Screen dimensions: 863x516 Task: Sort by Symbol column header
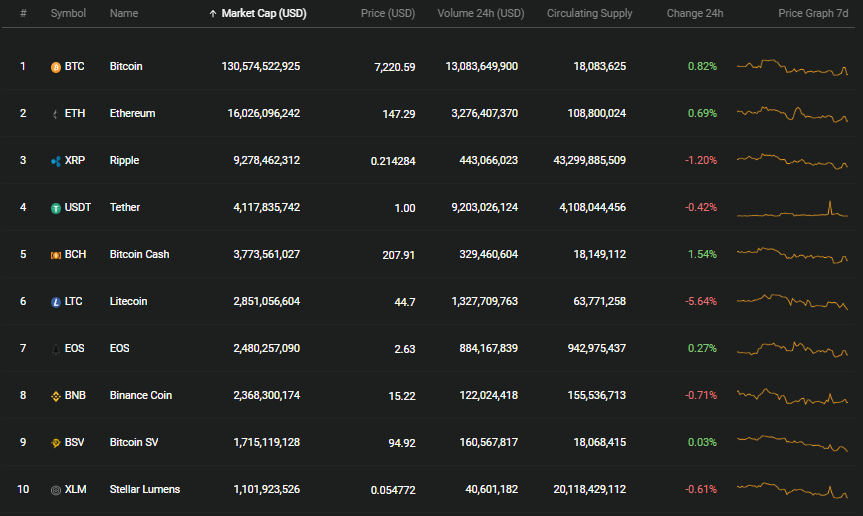pos(68,13)
